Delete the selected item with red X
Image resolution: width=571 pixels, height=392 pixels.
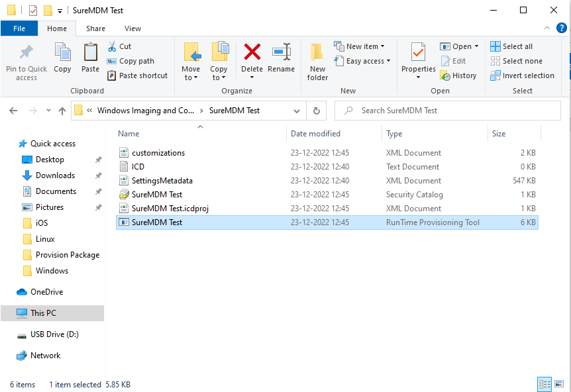click(252, 52)
